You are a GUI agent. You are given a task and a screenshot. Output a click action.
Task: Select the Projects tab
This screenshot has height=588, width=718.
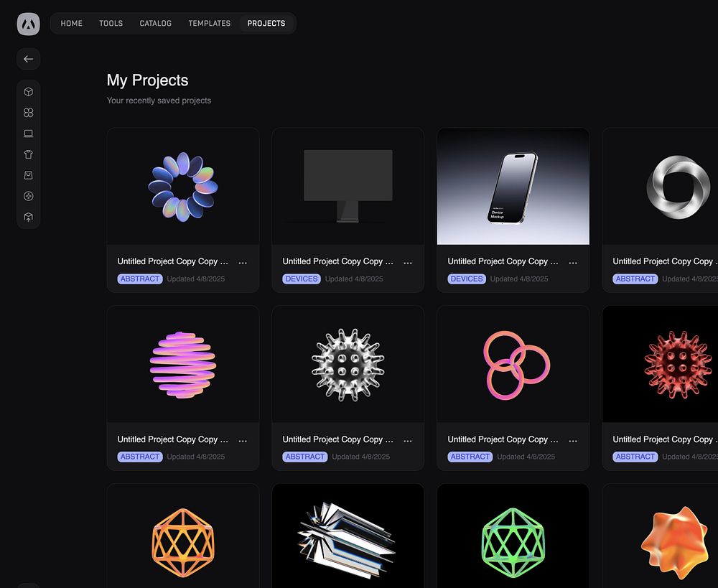click(x=266, y=24)
